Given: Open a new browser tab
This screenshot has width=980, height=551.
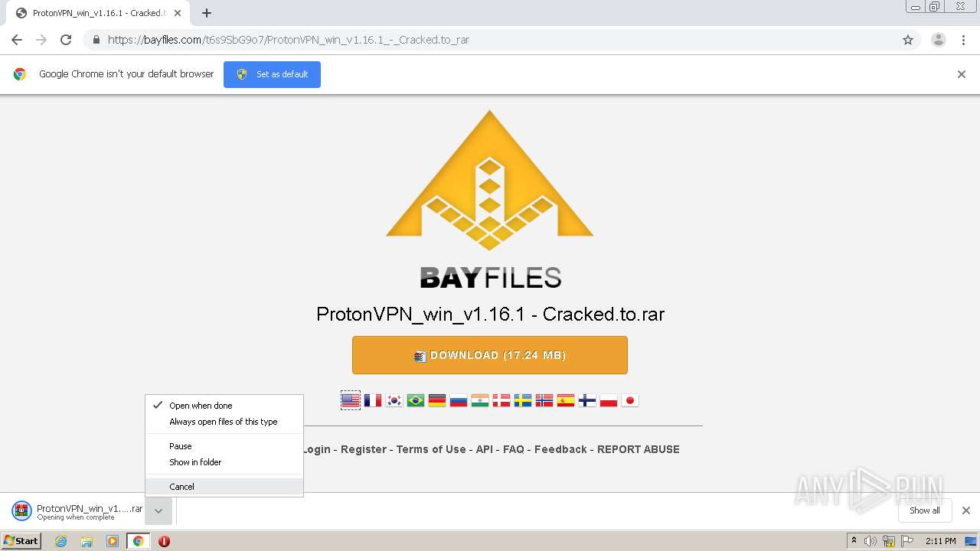Looking at the screenshot, I should pyautogui.click(x=207, y=13).
